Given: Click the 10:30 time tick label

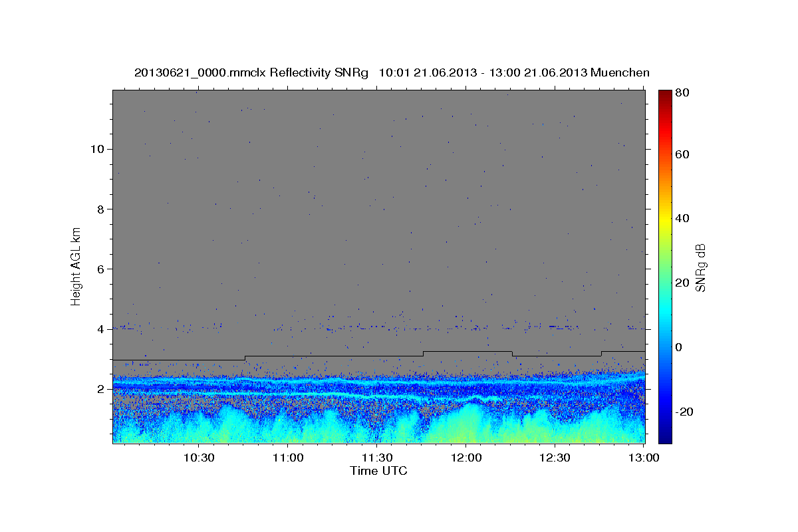Looking at the screenshot, I should click(x=198, y=458).
